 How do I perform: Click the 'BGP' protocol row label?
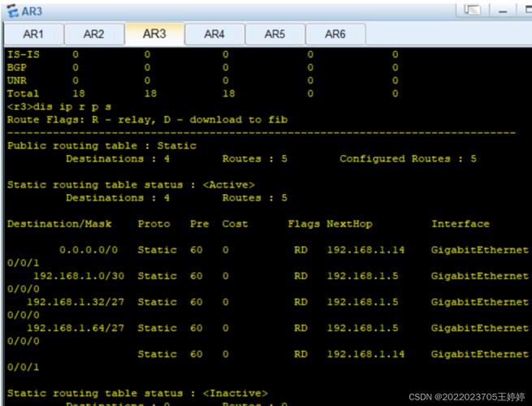point(17,67)
